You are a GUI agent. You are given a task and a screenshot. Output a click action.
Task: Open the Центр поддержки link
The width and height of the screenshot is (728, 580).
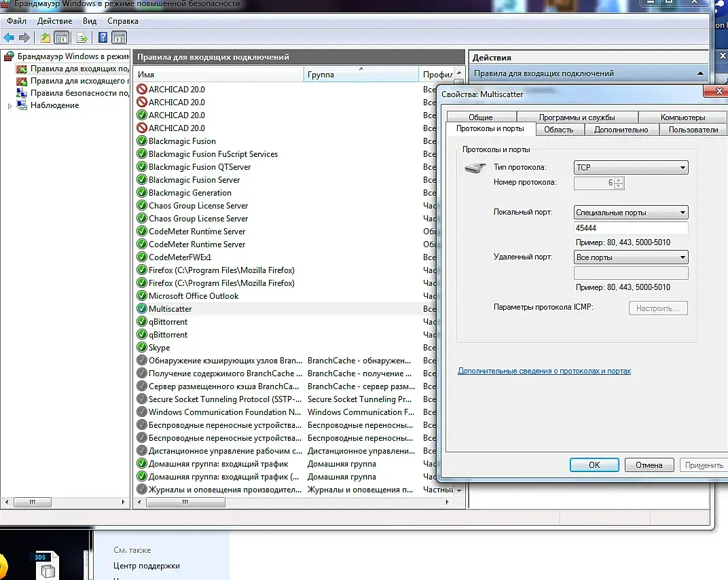pyautogui.click(x=147, y=566)
